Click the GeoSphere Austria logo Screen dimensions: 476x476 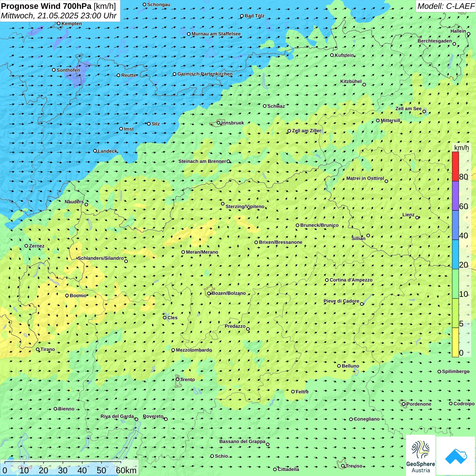421,456
